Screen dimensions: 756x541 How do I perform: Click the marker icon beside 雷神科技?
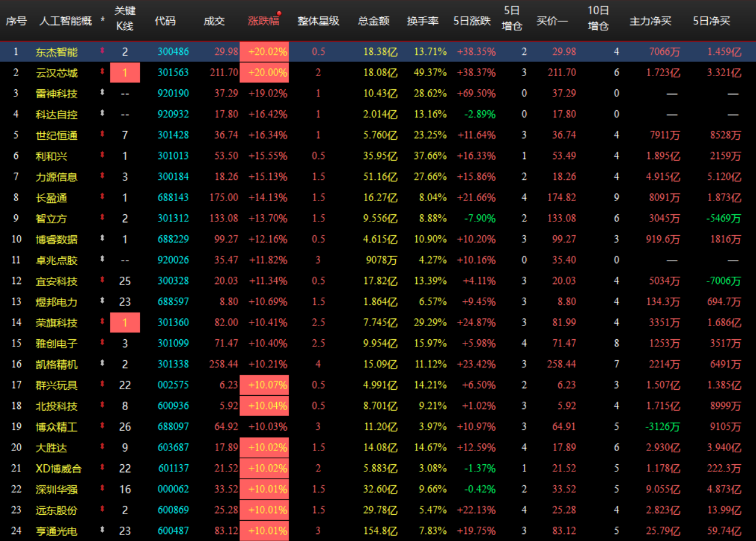coord(102,93)
